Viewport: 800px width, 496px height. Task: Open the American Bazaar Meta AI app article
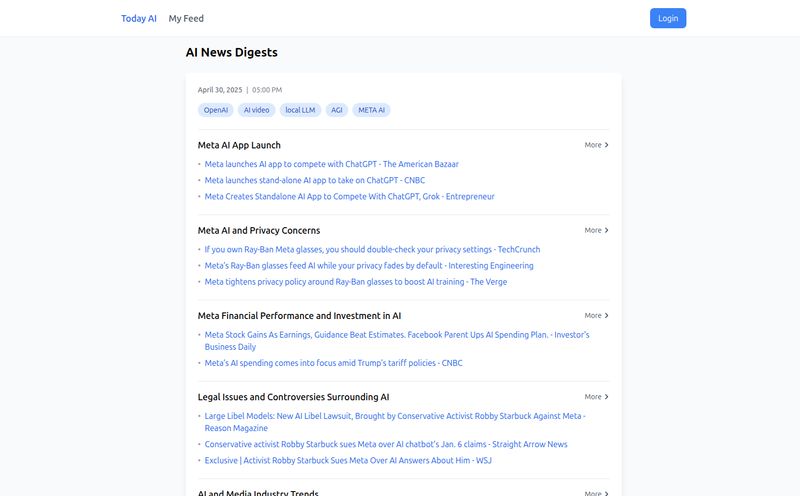pyautogui.click(x=332, y=164)
